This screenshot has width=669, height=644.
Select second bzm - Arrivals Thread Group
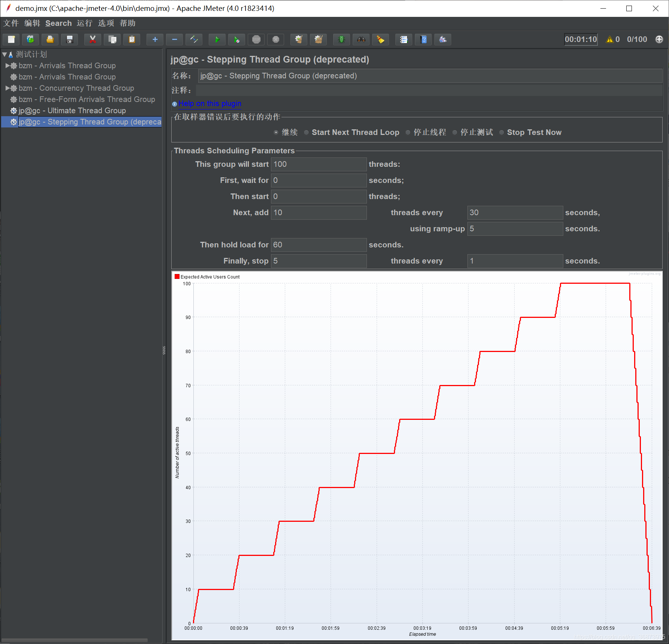coord(67,77)
